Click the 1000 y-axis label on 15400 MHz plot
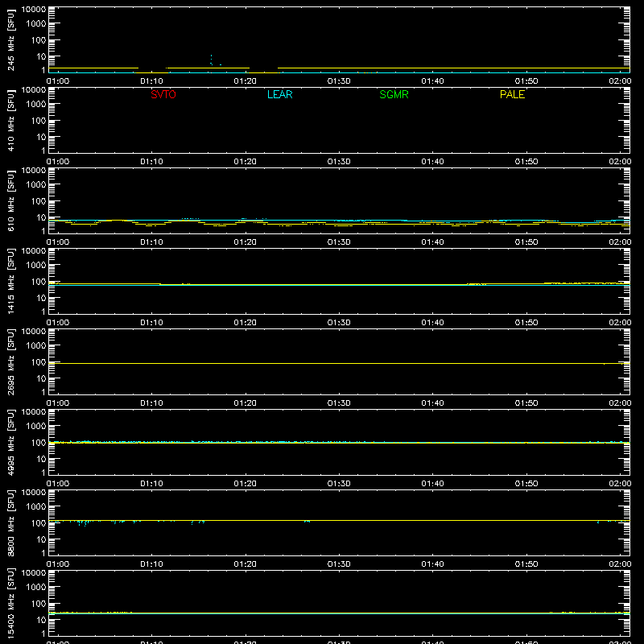Viewport: 644px width, 644px height. pyautogui.click(x=36, y=588)
